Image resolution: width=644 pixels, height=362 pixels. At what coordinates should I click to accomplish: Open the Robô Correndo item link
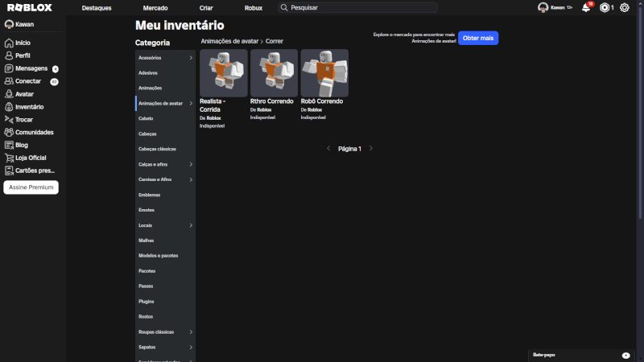coord(321,101)
